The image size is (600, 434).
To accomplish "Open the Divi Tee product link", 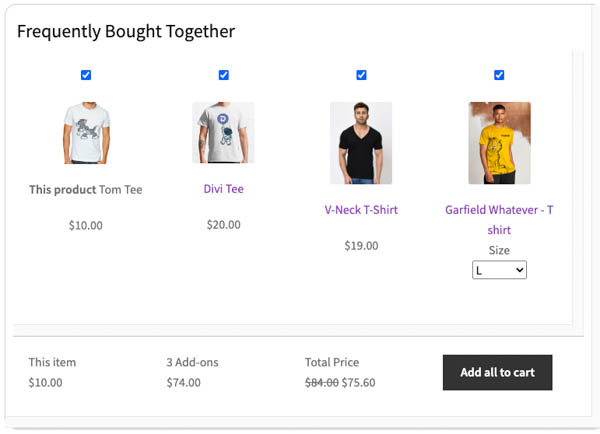I will [223, 189].
